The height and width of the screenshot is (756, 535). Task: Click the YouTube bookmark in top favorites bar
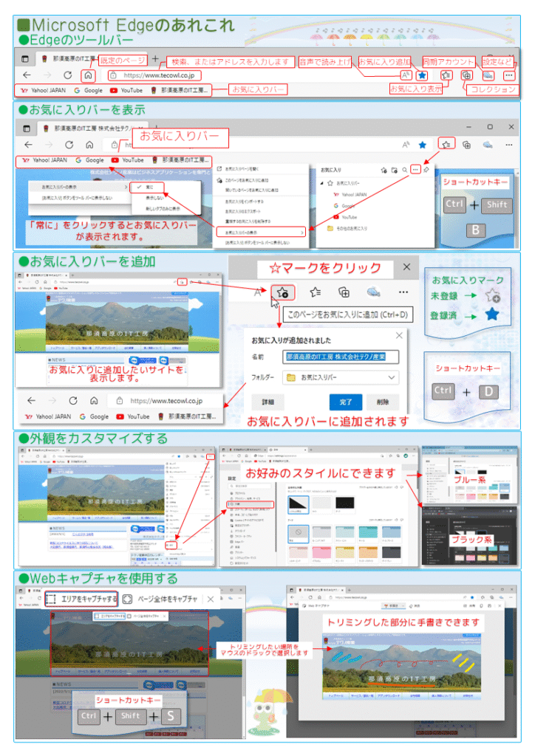[x=126, y=90]
